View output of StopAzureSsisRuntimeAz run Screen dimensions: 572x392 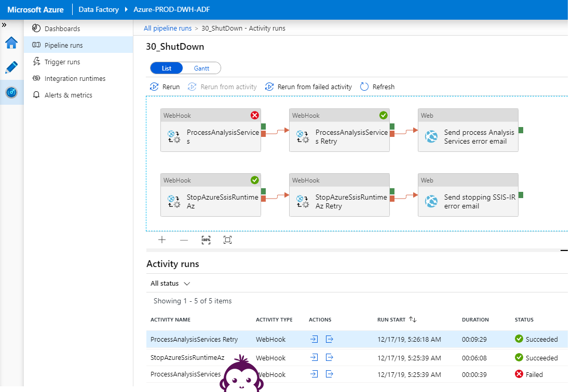pos(329,357)
